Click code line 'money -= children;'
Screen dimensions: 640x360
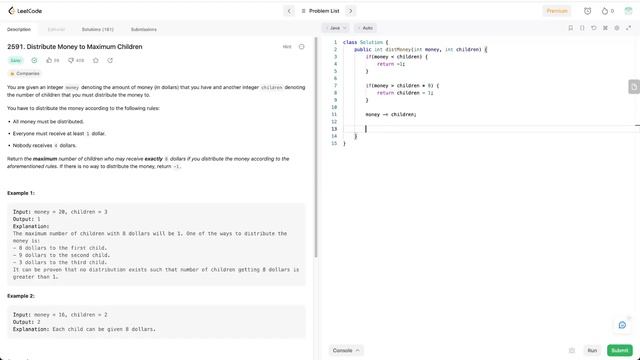point(391,115)
